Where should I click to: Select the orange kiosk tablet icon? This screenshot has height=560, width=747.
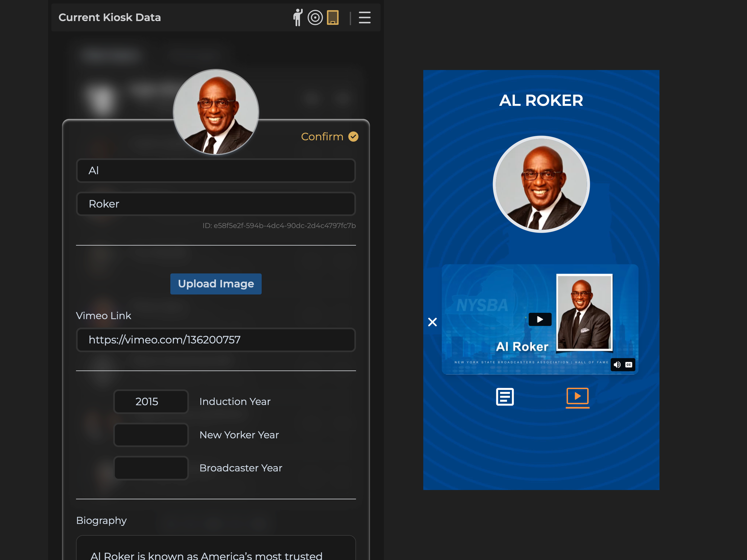tap(333, 17)
